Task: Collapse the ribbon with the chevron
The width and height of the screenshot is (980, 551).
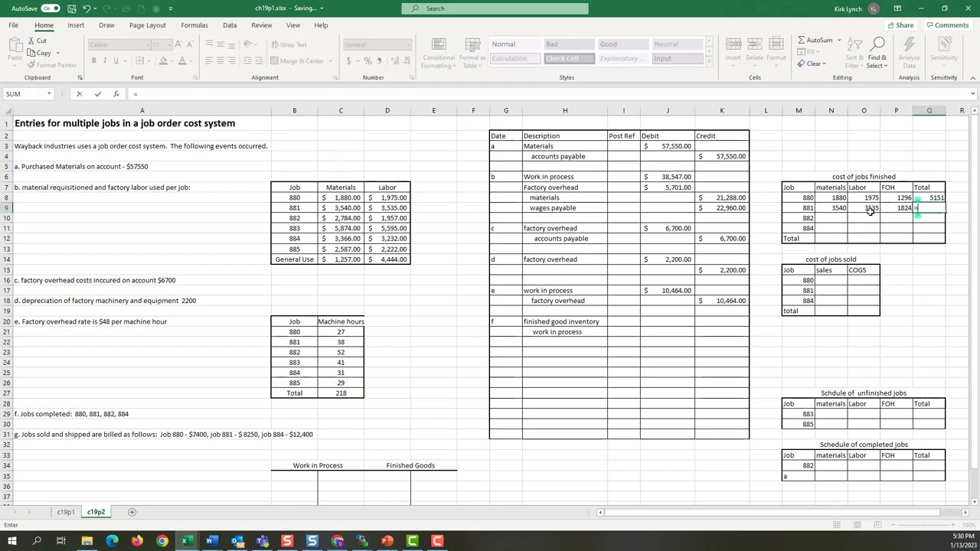Action: click(x=972, y=77)
